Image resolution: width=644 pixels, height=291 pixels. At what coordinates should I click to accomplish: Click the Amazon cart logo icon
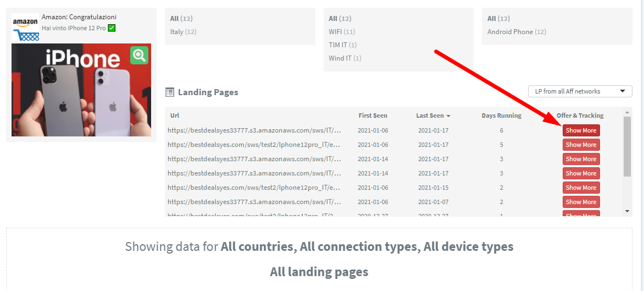[25, 27]
